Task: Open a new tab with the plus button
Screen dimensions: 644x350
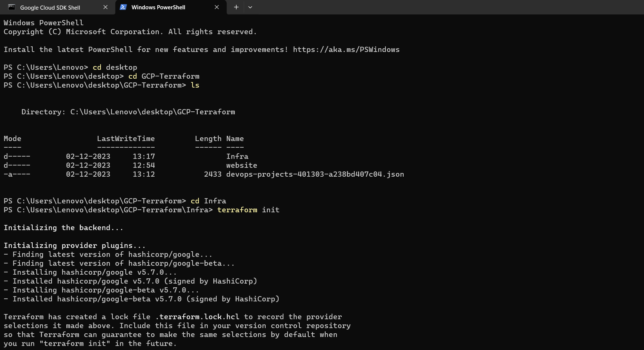Action: [236, 7]
